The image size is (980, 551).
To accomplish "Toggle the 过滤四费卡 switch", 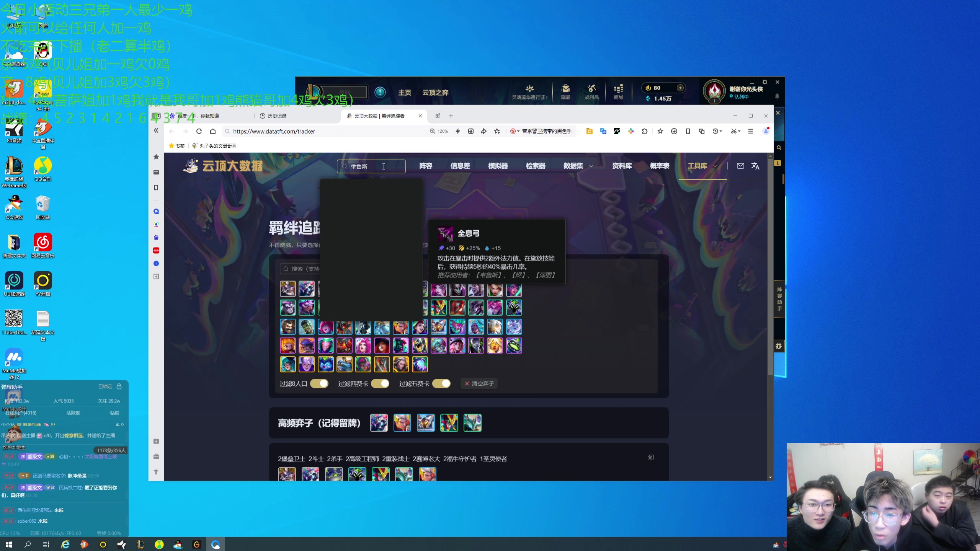I will (x=380, y=383).
